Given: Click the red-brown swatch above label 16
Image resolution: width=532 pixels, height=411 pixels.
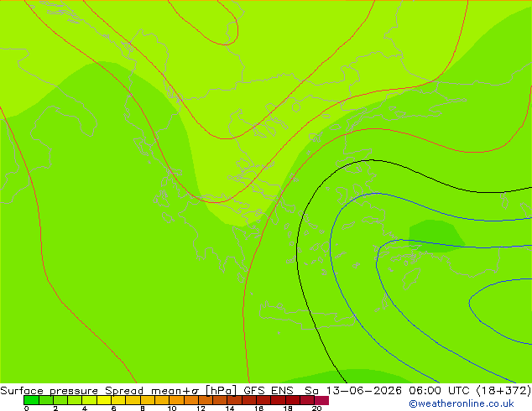Looking at the screenshot, I should point(263,400).
